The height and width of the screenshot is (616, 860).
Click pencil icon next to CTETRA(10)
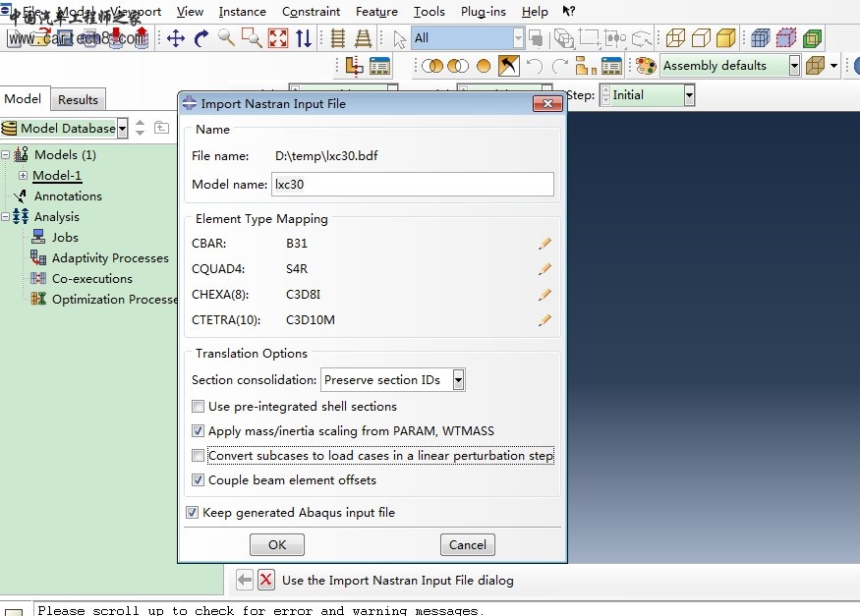pyautogui.click(x=545, y=319)
